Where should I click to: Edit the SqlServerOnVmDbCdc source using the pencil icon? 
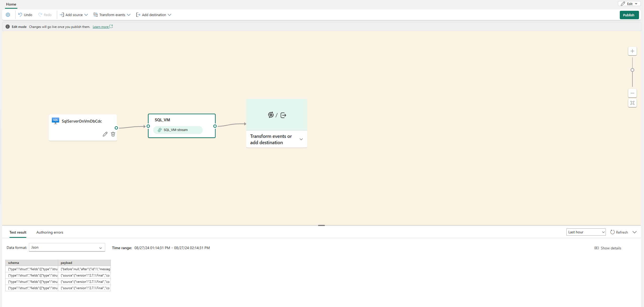click(x=105, y=134)
